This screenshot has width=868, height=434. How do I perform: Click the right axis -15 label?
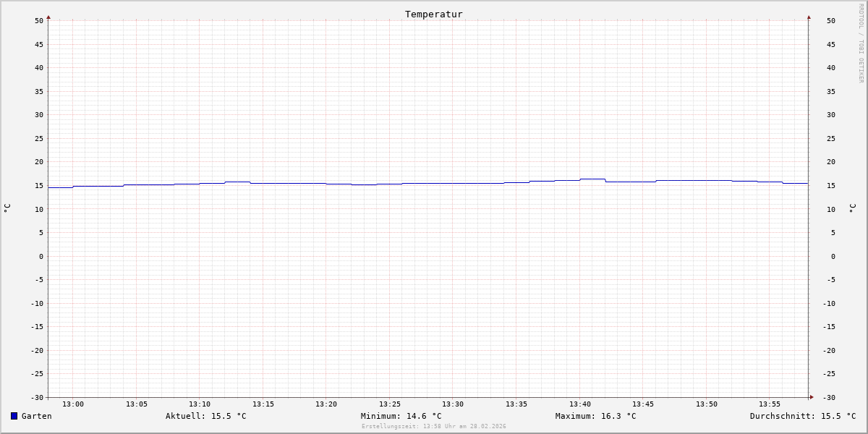(829, 327)
